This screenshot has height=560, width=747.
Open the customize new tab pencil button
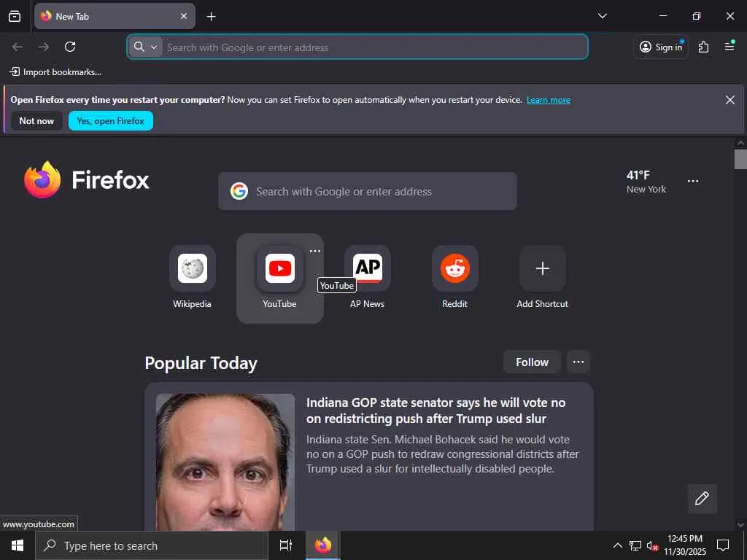[x=703, y=499]
